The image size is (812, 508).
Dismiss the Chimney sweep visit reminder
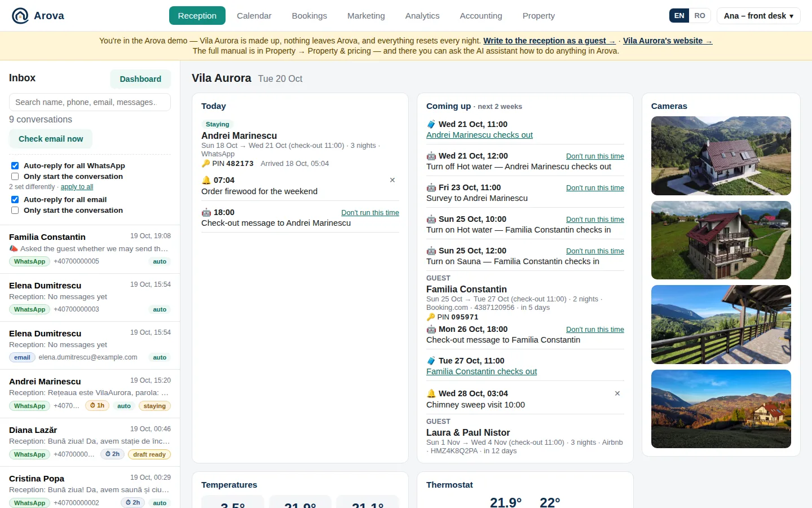click(x=617, y=393)
